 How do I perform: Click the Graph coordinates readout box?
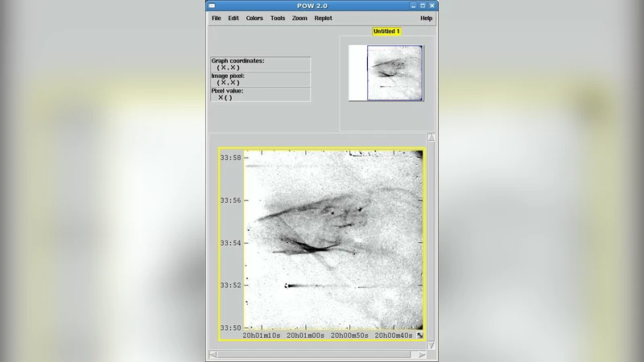pos(259,64)
